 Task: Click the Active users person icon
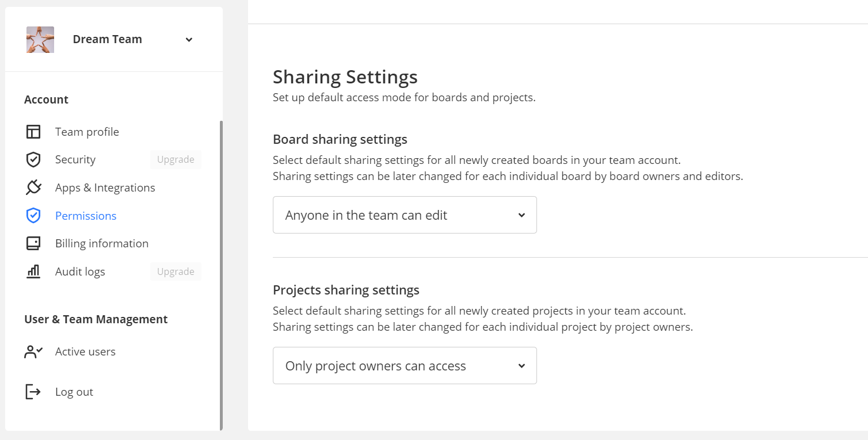click(33, 351)
